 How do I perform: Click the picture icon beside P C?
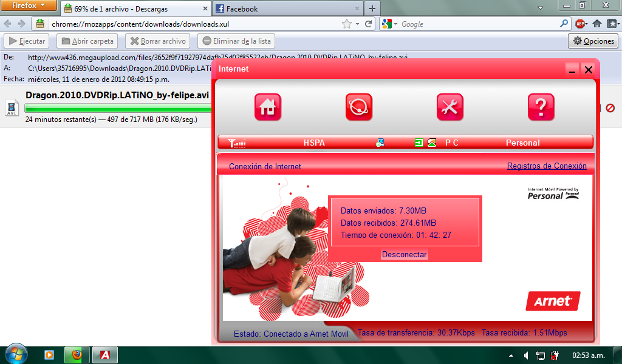click(432, 143)
